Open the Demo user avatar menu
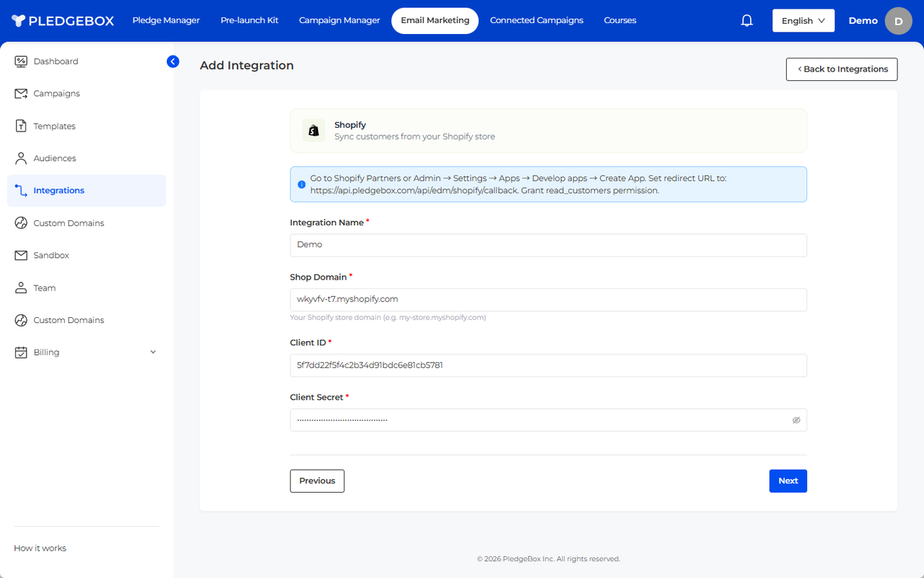 point(898,21)
